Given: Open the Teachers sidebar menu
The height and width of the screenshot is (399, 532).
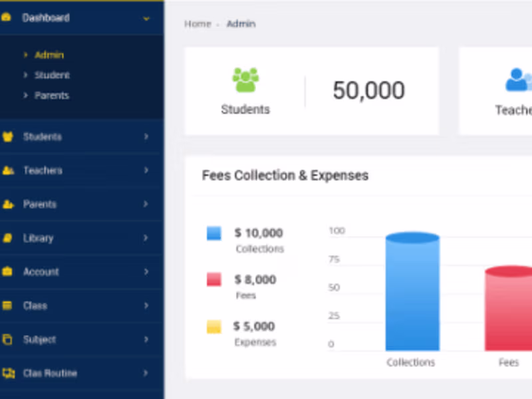Looking at the screenshot, I should (x=81, y=170).
